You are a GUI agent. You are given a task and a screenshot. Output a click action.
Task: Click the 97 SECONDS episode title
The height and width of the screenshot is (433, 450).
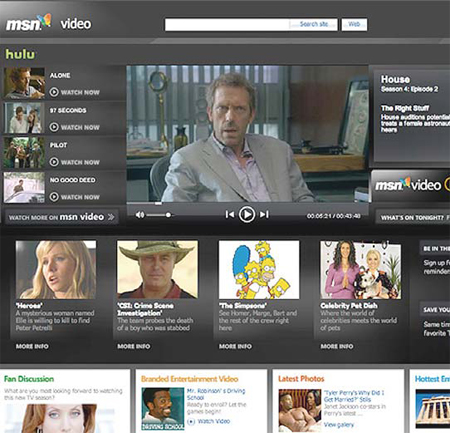[x=68, y=110]
